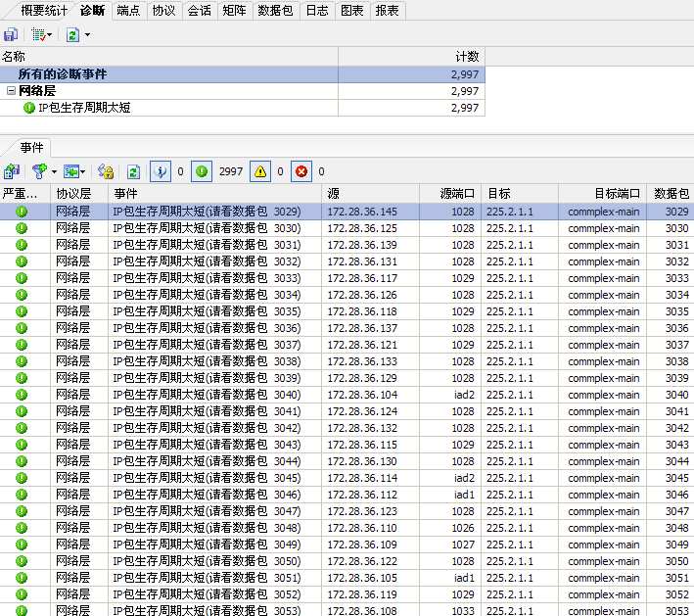694x616 pixels.
Task: Toggle the green notice severity filter
Action: click(201, 171)
